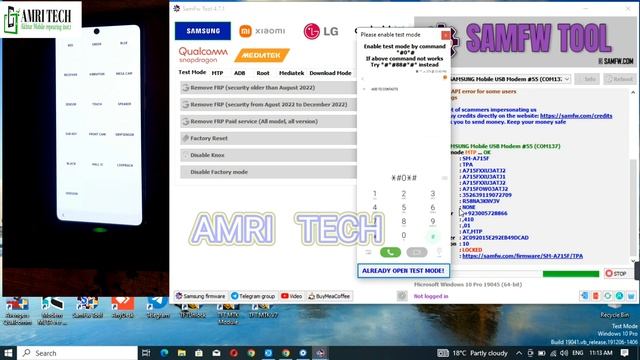Select the number +923005728866 in log
Screen dimensions: 640x360
click(485, 213)
